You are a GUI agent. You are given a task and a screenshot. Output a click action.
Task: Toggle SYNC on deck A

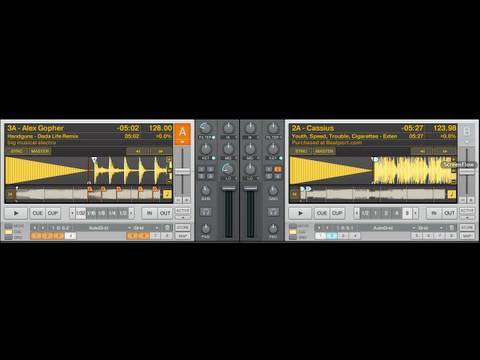tap(17, 151)
